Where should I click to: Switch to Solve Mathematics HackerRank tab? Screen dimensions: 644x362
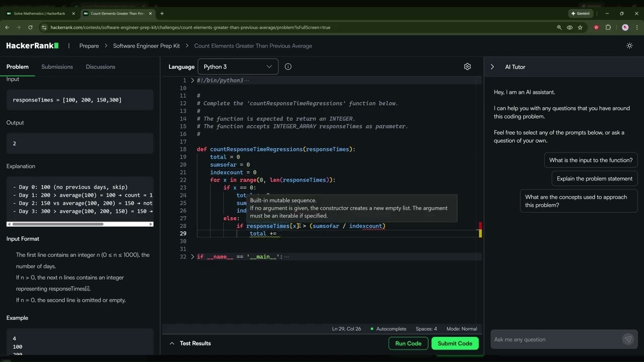[39, 14]
